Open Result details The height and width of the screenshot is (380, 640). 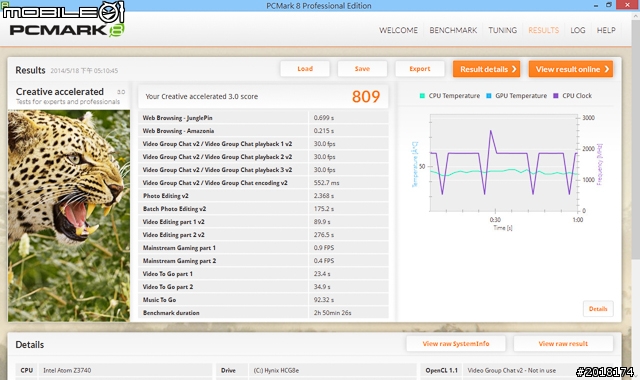487,69
